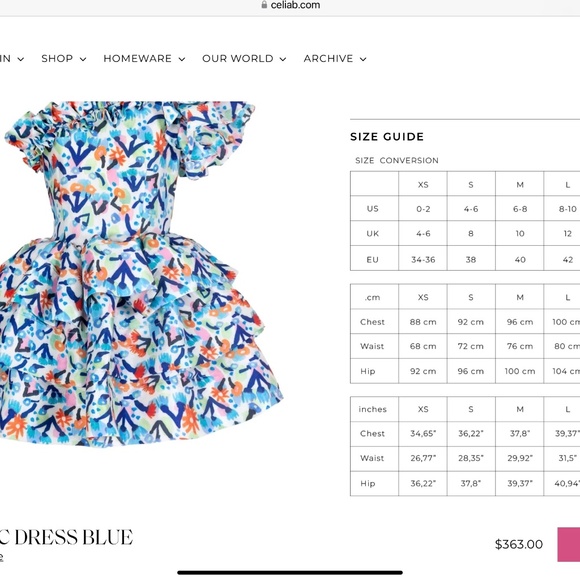Click the lock icon beside celiab.com
Screen dimensions: 580x580
tap(264, 4)
